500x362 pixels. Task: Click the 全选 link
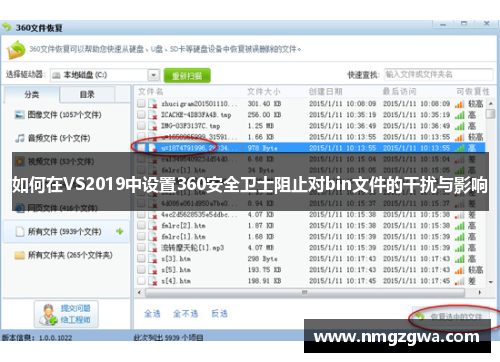(152, 313)
